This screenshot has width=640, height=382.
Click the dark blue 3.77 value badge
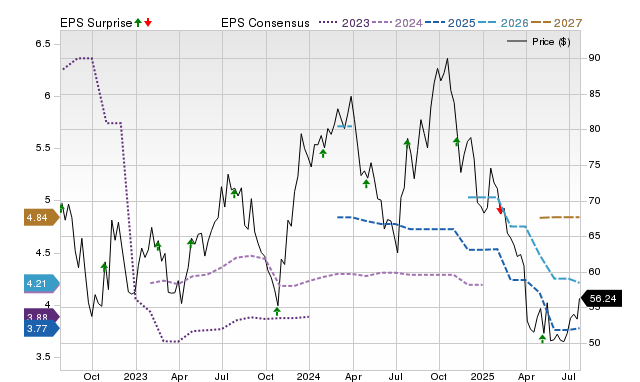42,329
